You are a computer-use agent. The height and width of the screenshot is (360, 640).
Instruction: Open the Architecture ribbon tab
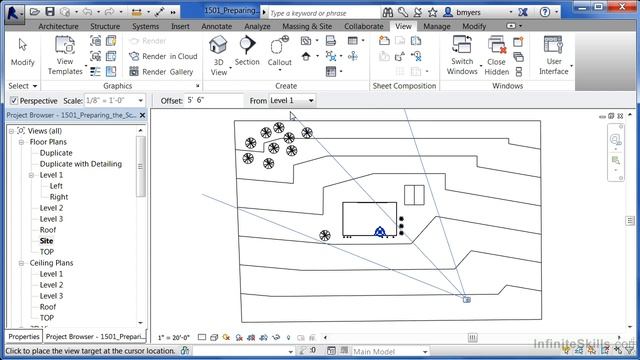[58, 26]
